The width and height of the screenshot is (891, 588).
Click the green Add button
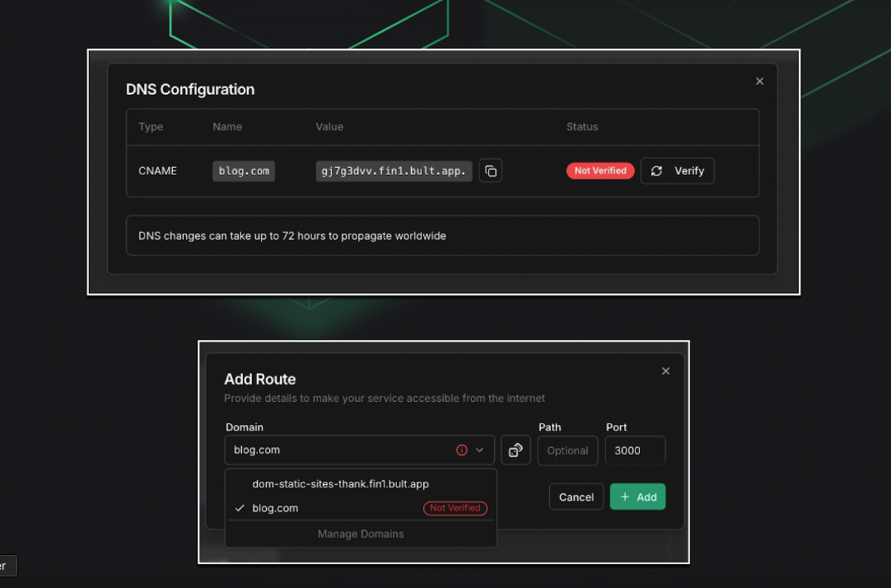[637, 497]
